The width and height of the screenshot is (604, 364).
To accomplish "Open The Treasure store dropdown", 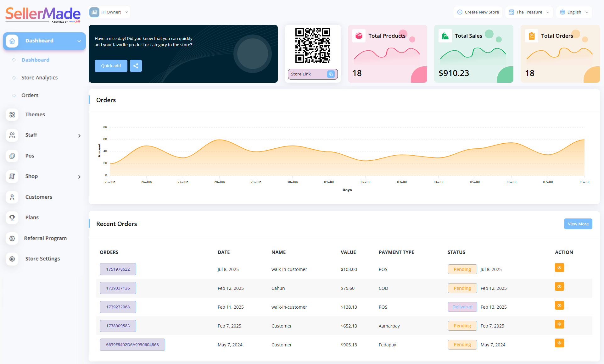I will 529,12.
